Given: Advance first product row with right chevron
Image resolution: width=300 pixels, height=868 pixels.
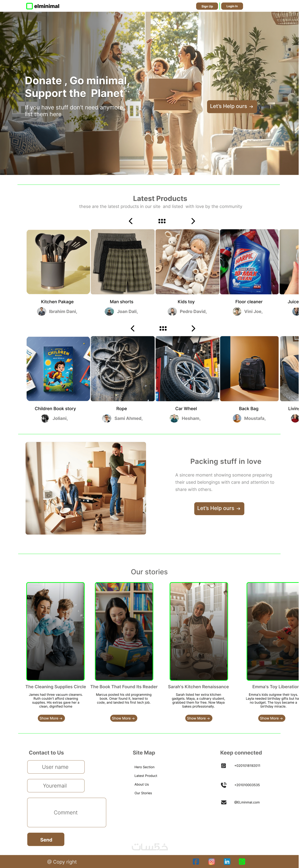Looking at the screenshot, I should coord(193,221).
